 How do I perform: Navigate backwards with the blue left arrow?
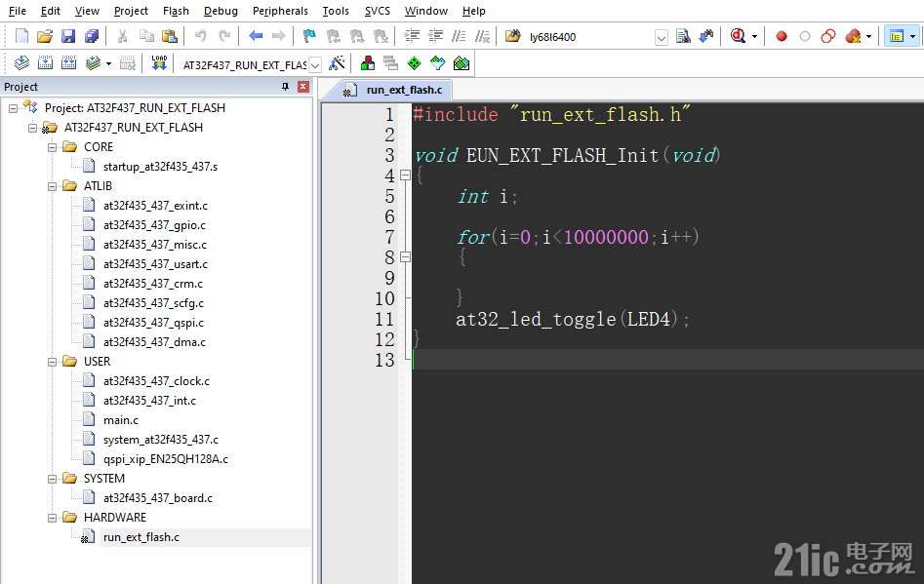(x=256, y=36)
